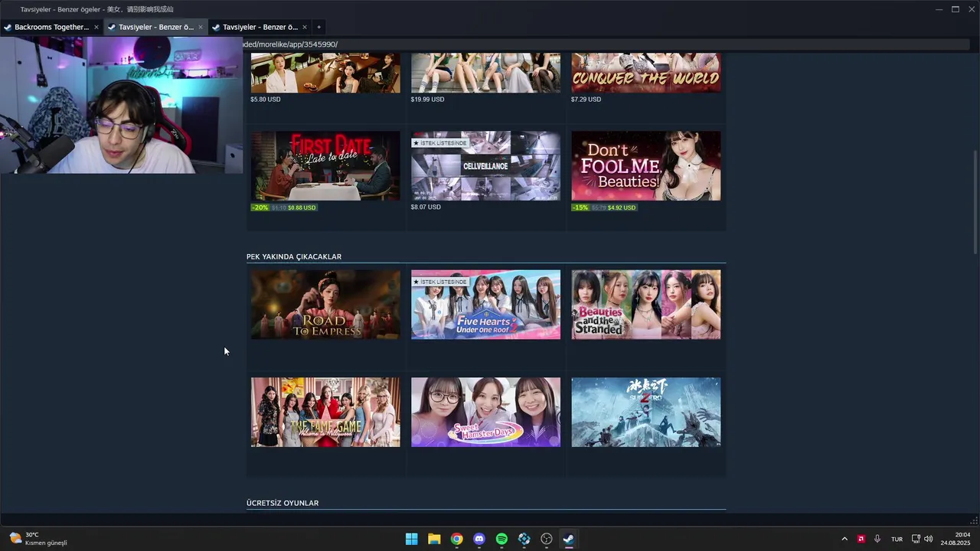Maximize the Steam window

(955, 9)
